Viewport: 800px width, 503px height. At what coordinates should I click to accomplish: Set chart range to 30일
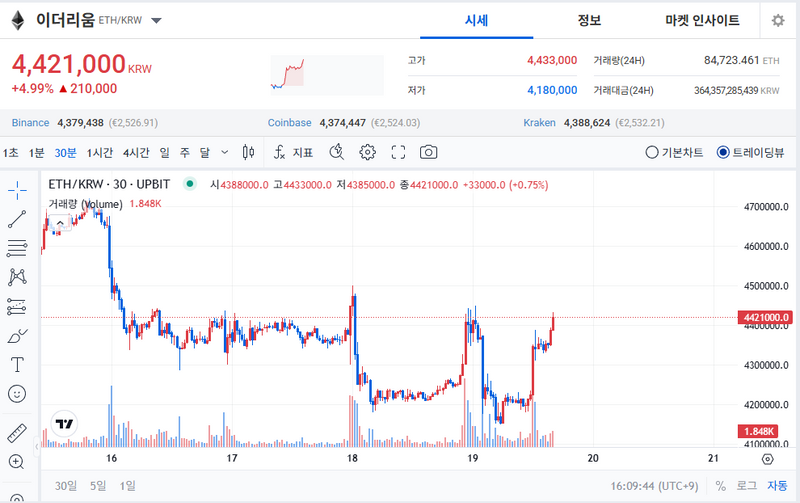tap(65, 486)
